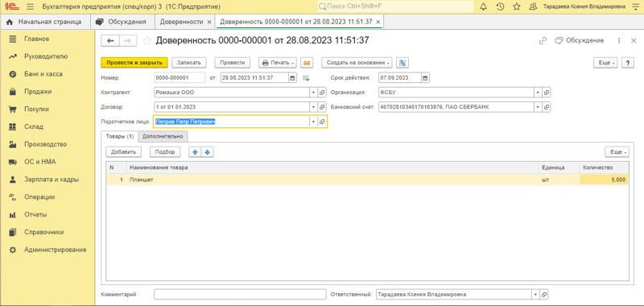This screenshot has height=306, width=644.
Task: Open Подотчетное лицо record icon
Action: click(x=323, y=122)
